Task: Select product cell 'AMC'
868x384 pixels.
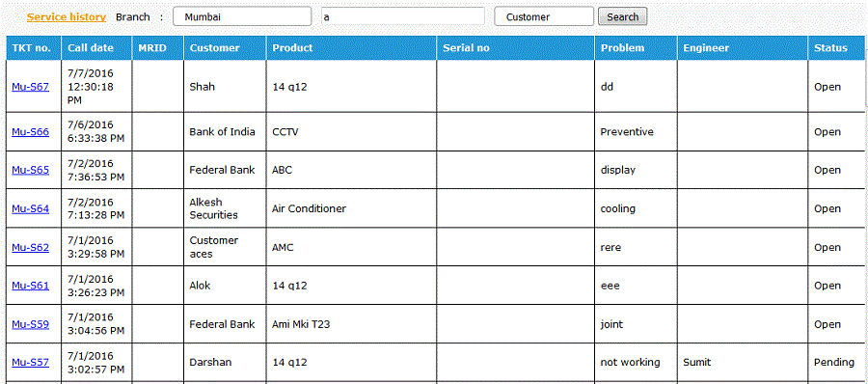Action: pos(351,247)
